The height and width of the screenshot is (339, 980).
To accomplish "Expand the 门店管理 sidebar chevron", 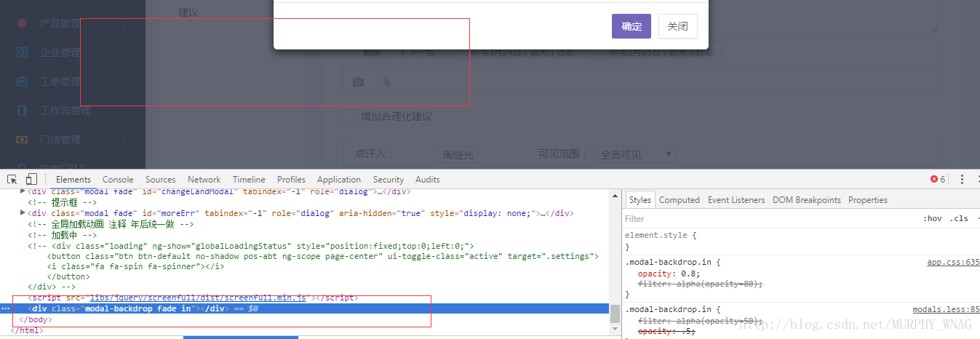I will point(124,140).
